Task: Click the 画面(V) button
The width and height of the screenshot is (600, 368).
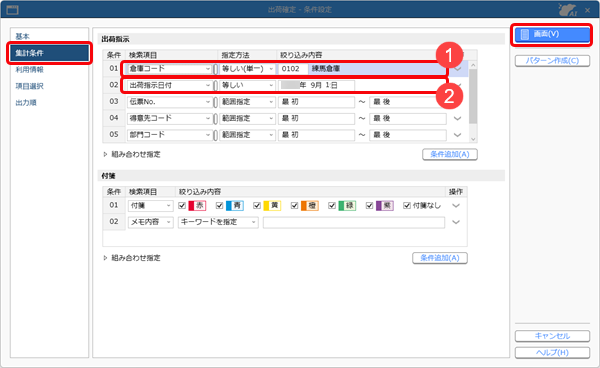Action: click(x=552, y=34)
